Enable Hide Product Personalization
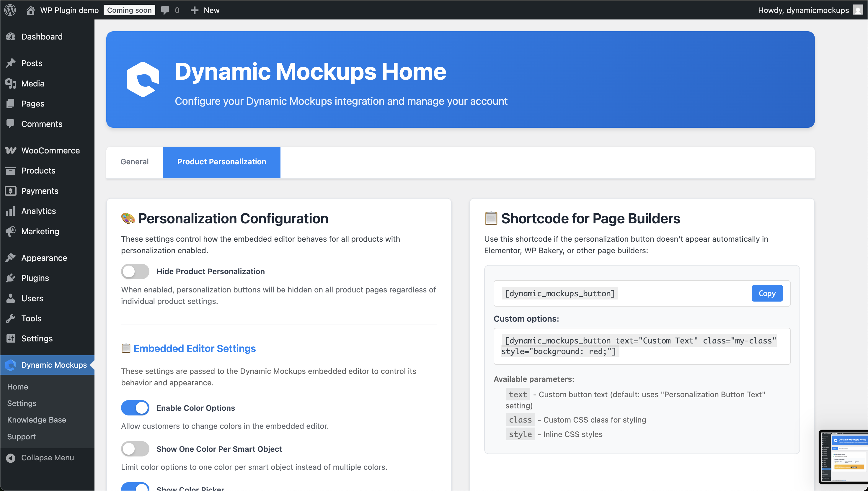This screenshot has height=491, width=868. (135, 271)
